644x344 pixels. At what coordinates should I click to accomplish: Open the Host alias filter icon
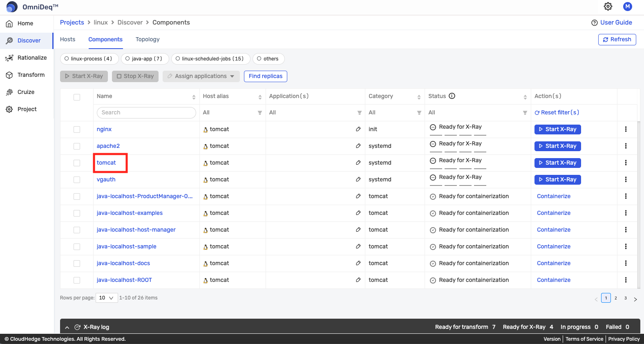(x=260, y=113)
